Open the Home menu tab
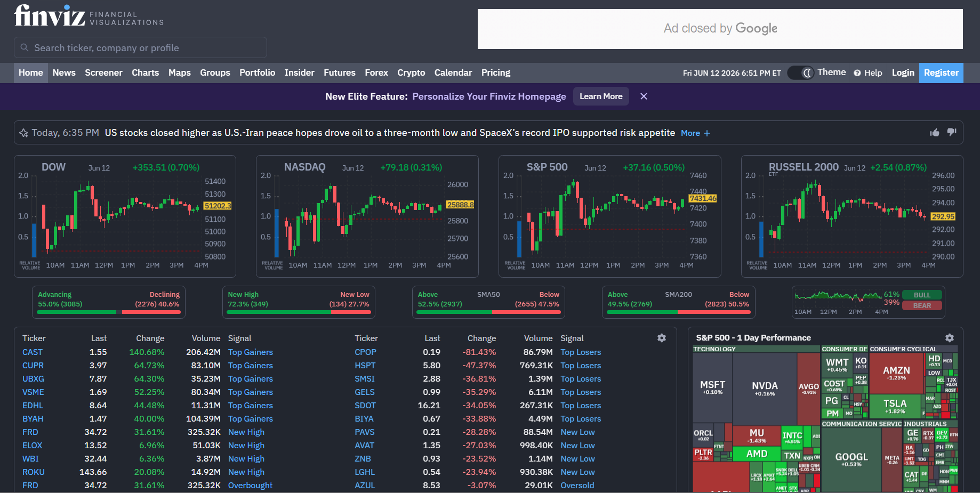Viewport: 980px width, 493px height. pyautogui.click(x=31, y=72)
